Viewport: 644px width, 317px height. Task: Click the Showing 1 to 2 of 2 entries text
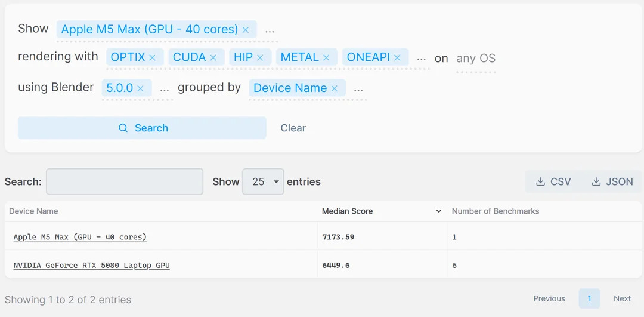click(68, 300)
